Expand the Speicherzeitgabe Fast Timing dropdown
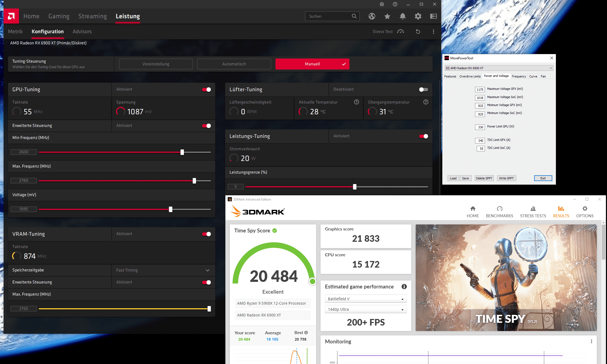The image size is (607, 364). coord(208,270)
